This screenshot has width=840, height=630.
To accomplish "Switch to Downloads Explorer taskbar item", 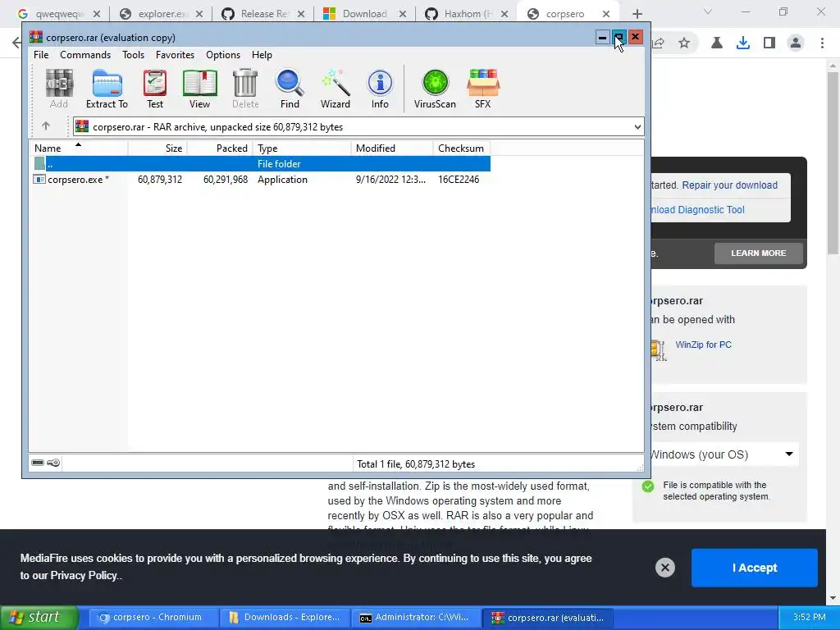I will click(x=284, y=617).
